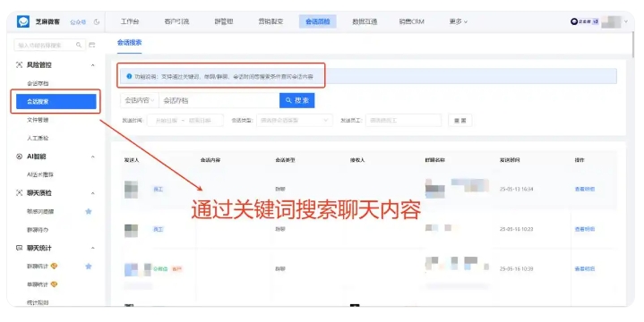Screen dimensions: 644x322
Task: Click the 25-05-13 16:34 time cell
Action: coord(516,189)
